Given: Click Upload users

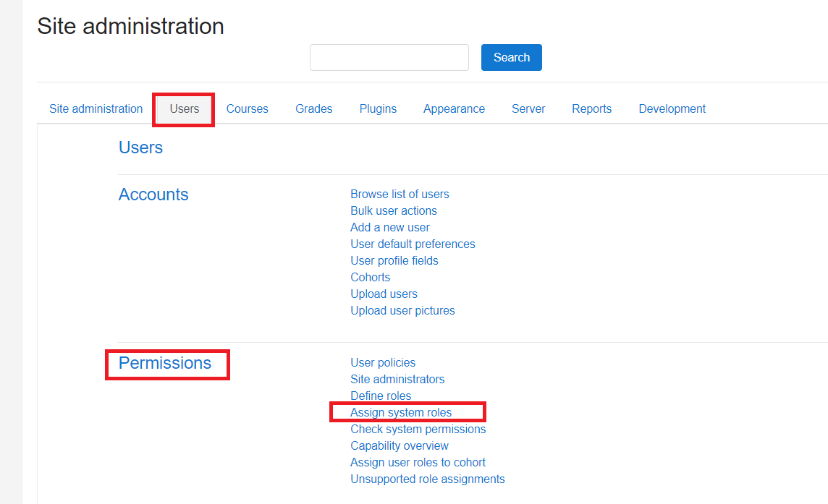Looking at the screenshot, I should point(384,294).
